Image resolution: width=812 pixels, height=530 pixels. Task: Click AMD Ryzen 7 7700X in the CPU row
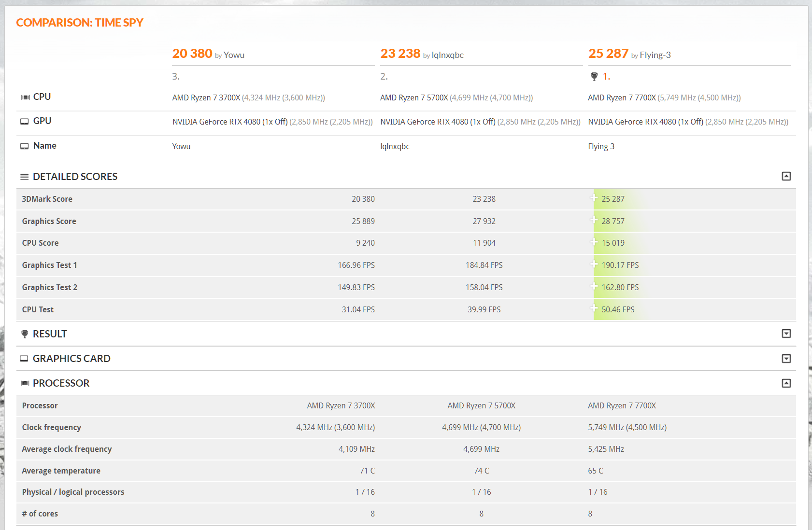622,98
